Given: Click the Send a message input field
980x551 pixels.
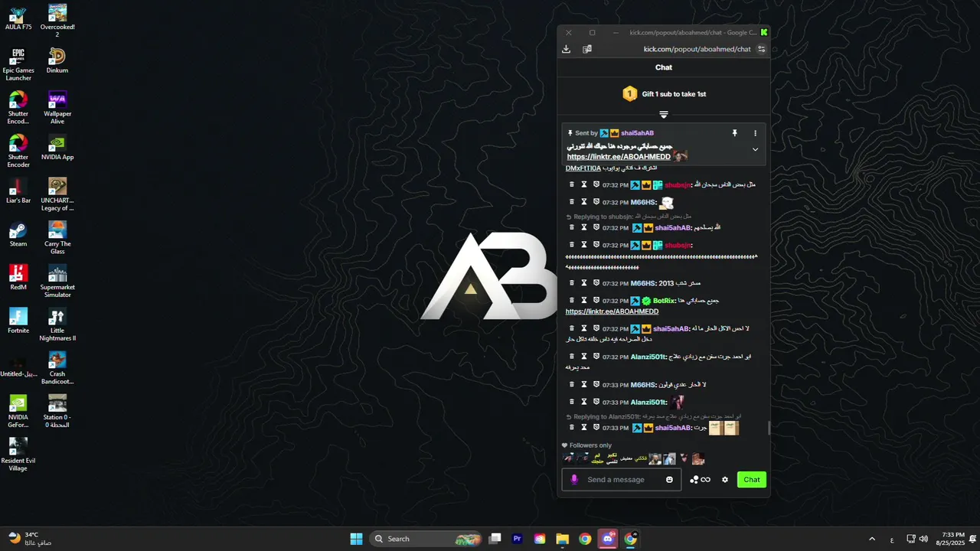Looking at the screenshot, I should click(622, 480).
